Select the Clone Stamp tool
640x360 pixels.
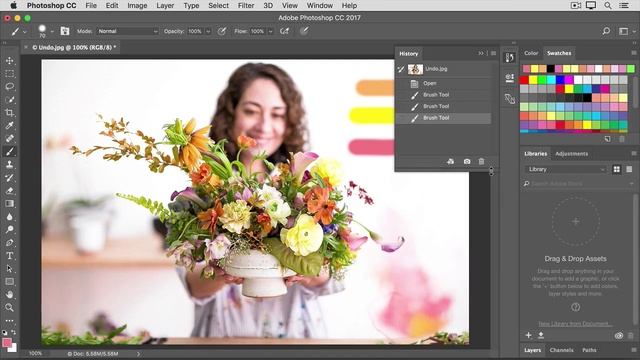pyautogui.click(x=10, y=164)
